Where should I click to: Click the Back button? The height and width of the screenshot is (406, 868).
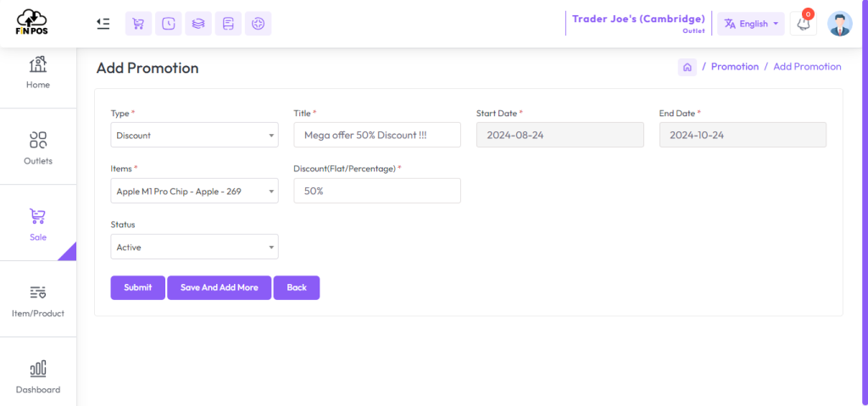pyautogui.click(x=297, y=287)
